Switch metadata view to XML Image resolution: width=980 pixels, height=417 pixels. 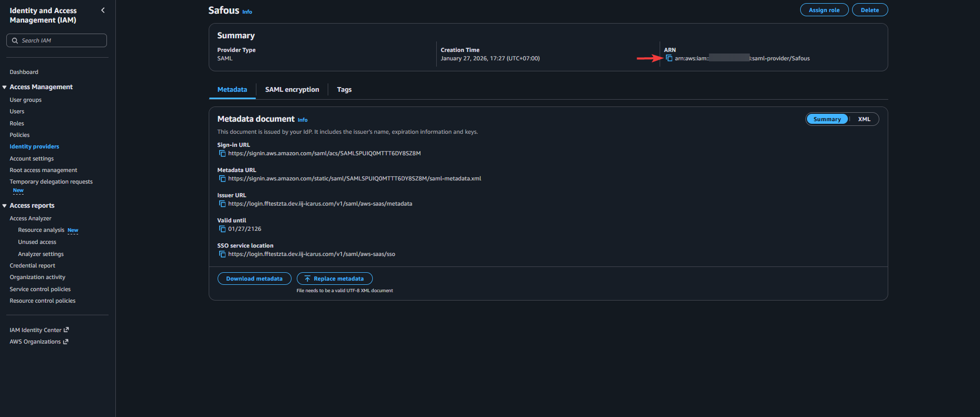tap(864, 119)
